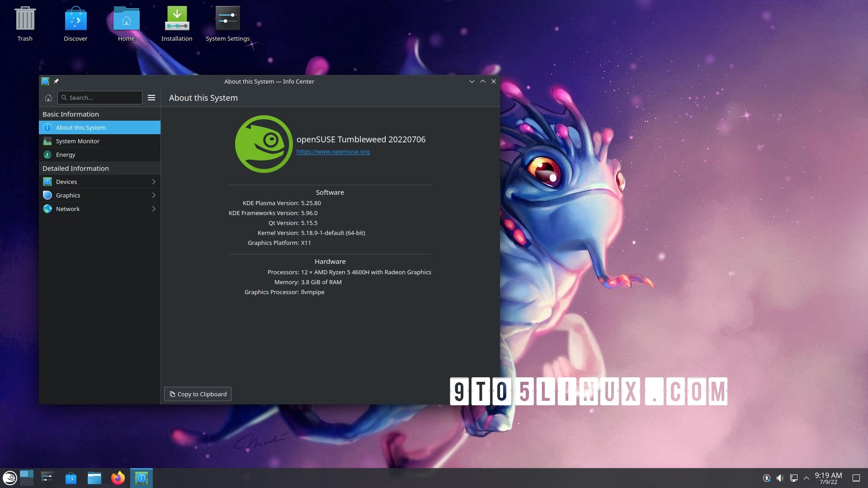Focus the Search field in Info Center

point(100,98)
